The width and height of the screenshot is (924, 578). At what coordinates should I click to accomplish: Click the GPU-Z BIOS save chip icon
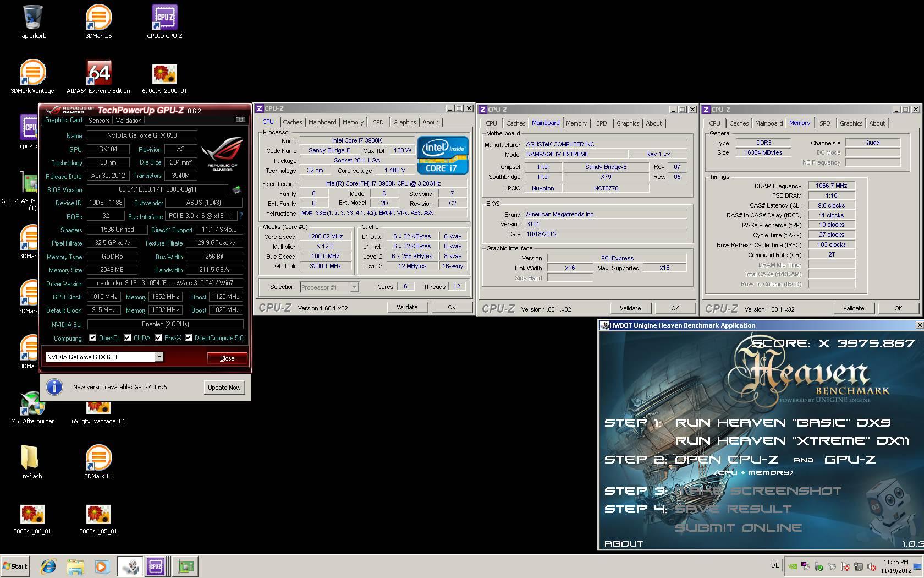coord(237,189)
